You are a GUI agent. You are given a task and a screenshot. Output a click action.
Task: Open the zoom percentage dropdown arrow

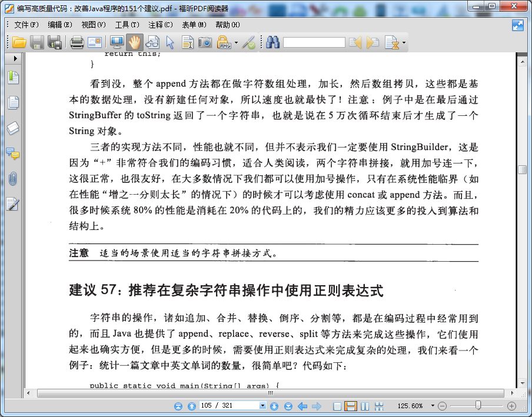click(433, 405)
